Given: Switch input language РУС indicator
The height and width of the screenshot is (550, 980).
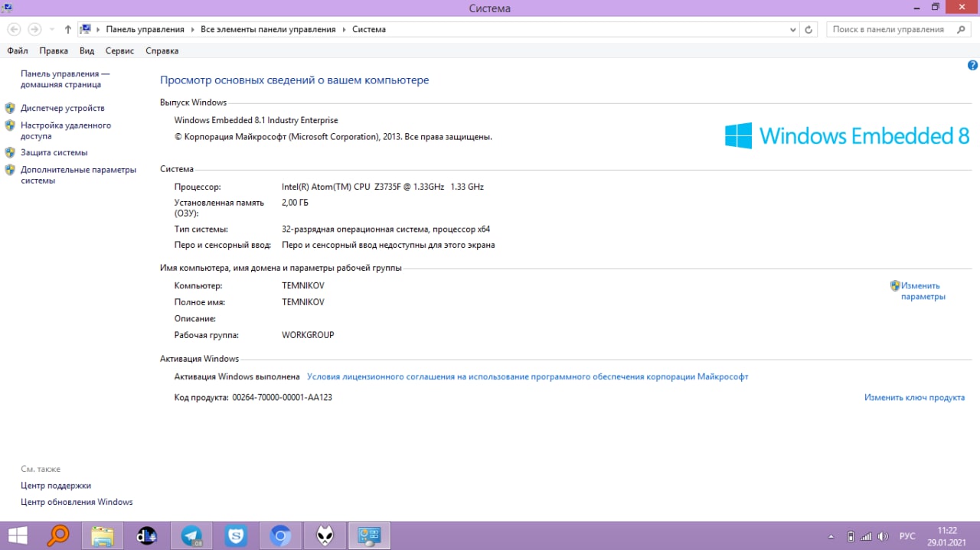Looking at the screenshot, I should (907, 536).
